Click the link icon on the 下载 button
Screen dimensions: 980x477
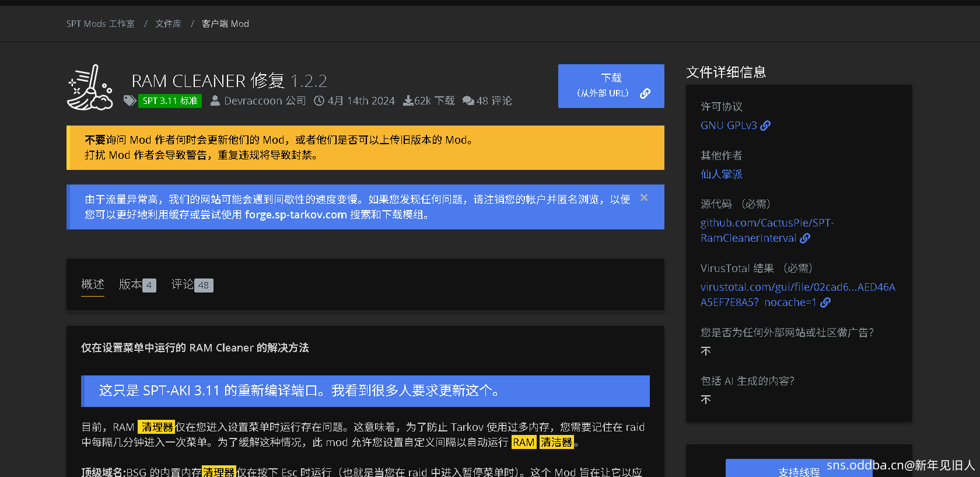click(x=645, y=93)
